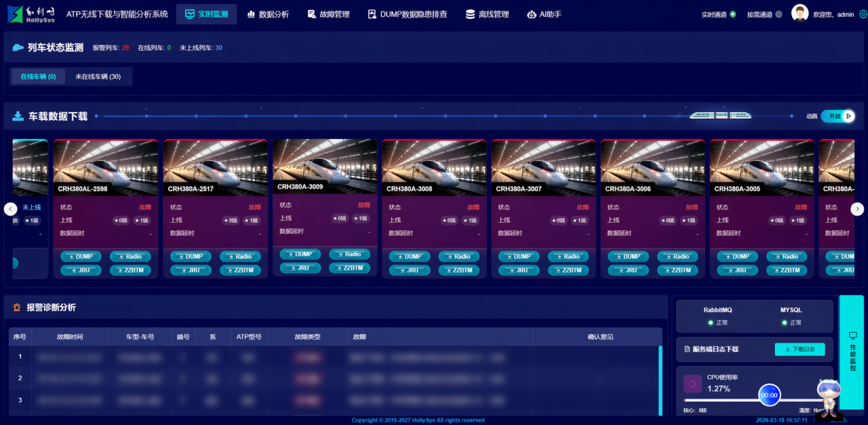Open the 数据分析 menu

pos(268,14)
